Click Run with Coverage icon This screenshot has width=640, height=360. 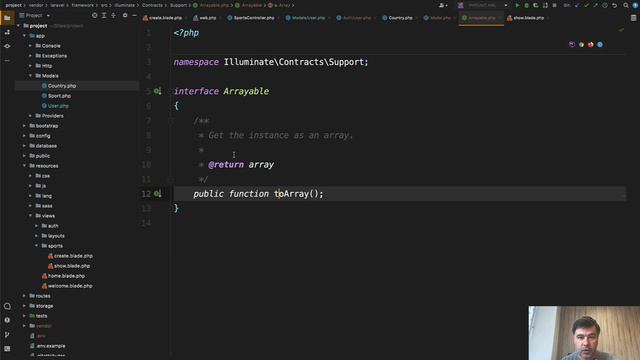coord(536,5)
